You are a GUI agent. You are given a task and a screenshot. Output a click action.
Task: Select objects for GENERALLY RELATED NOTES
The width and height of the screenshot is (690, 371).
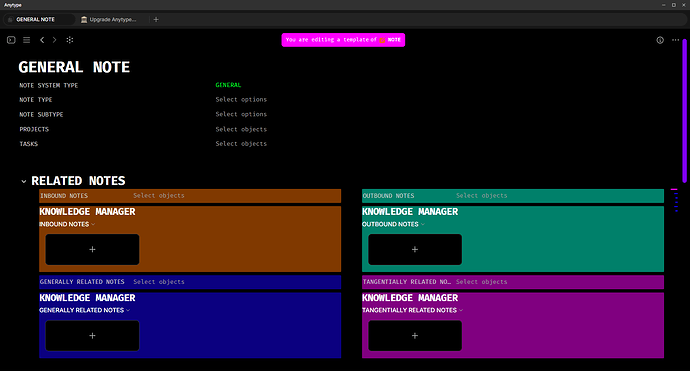tap(159, 282)
